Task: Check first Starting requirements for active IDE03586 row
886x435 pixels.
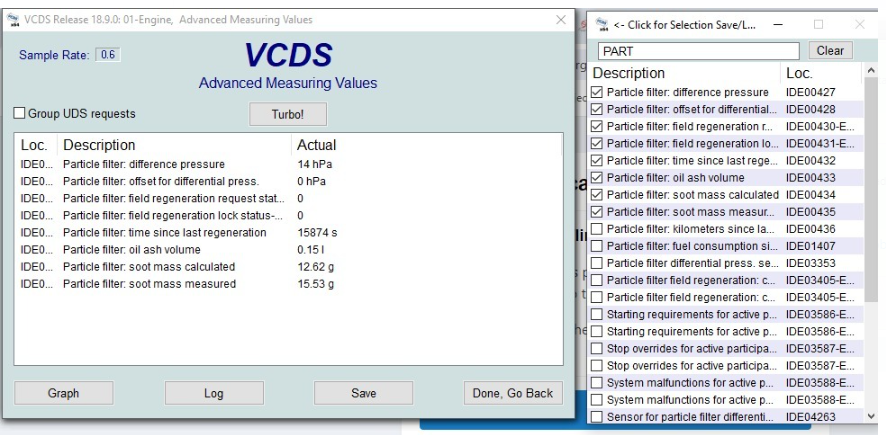Action: coord(597,314)
